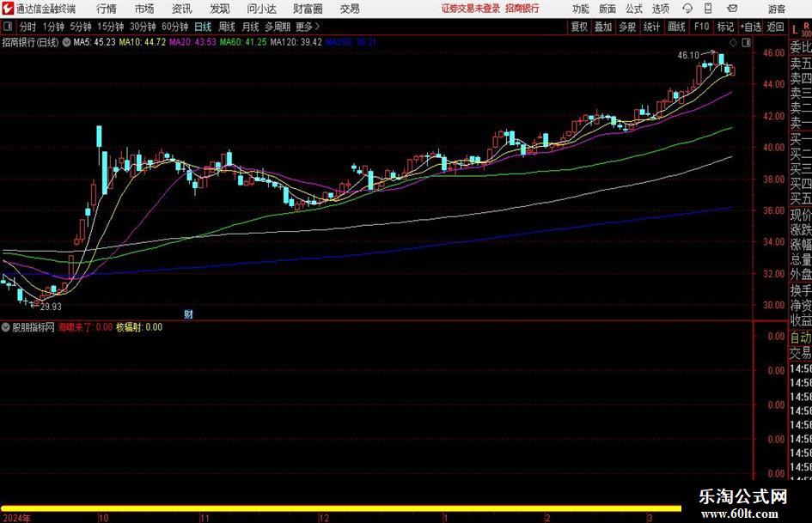The width and height of the screenshot is (812, 523).
Task: Open the mail envelope icon
Action: [732, 9]
